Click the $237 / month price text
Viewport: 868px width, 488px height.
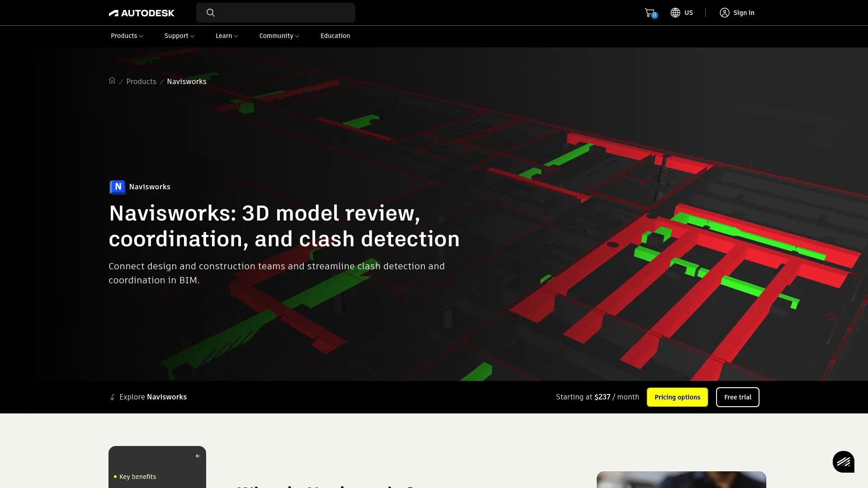pyautogui.click(x=617, y=397)
